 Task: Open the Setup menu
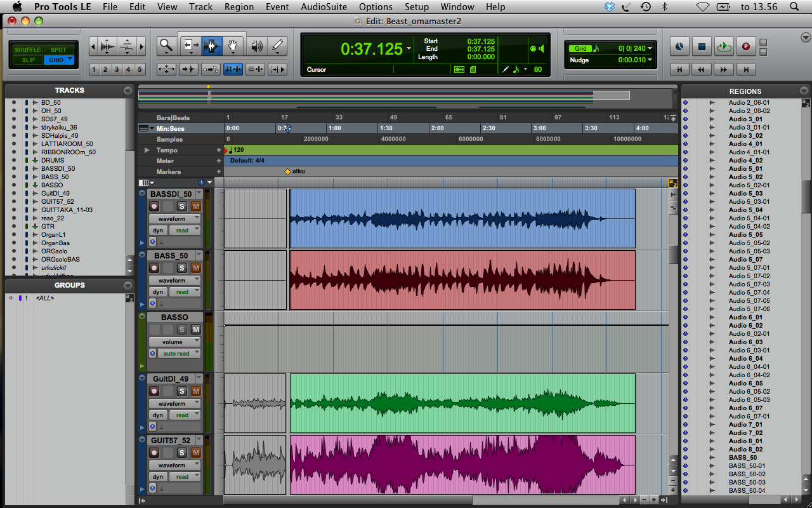tap(417, 7)
